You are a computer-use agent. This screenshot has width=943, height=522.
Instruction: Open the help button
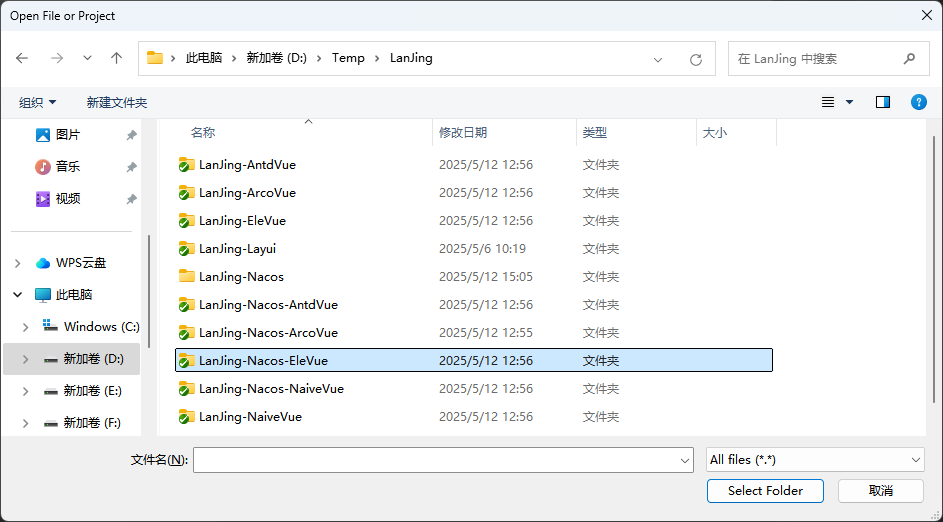[918, 102]
